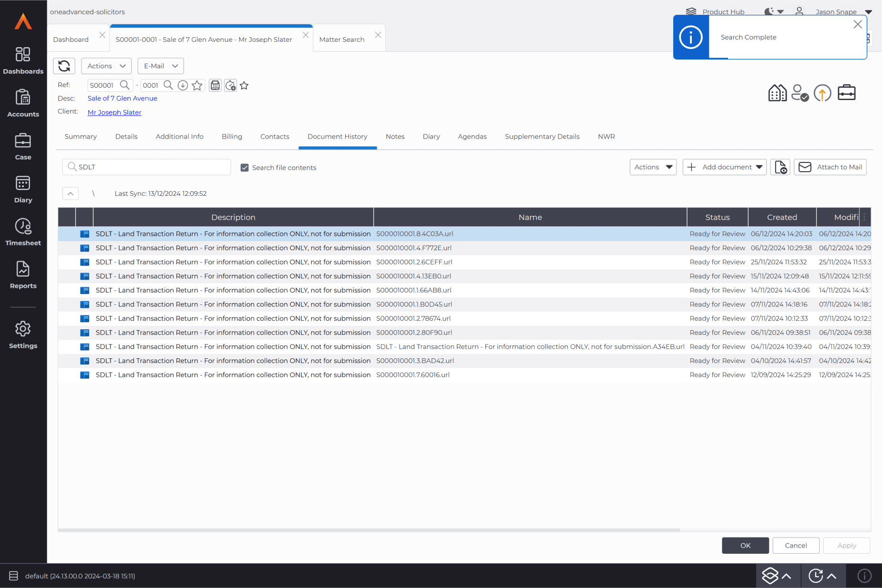Toggle the favourite star next to the matter

tap(244, 85)
